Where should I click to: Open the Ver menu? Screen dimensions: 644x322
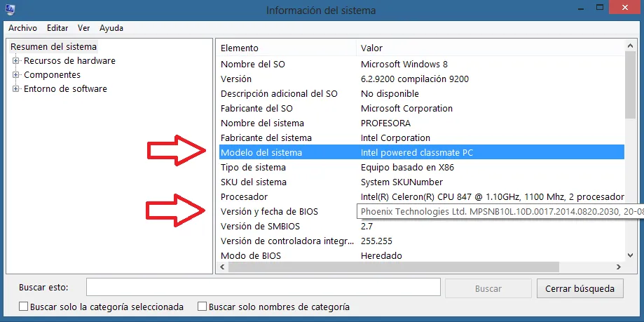point(83,28)
